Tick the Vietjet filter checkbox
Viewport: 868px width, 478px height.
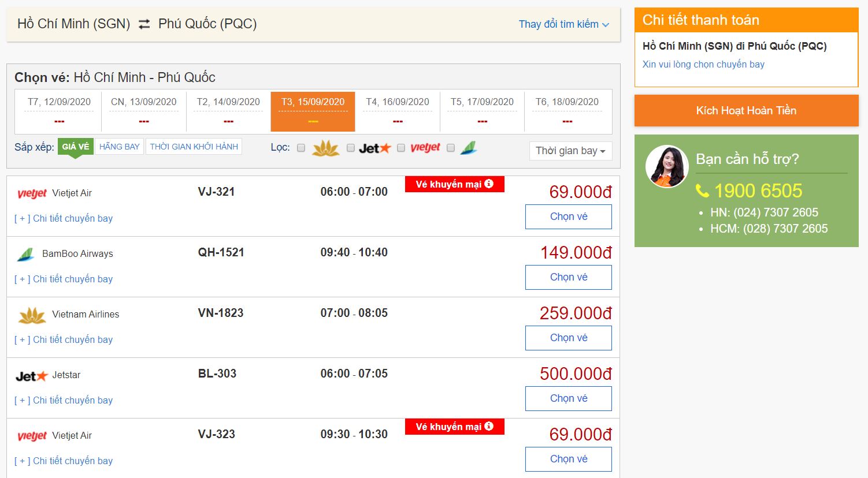(x=401, y=148)
